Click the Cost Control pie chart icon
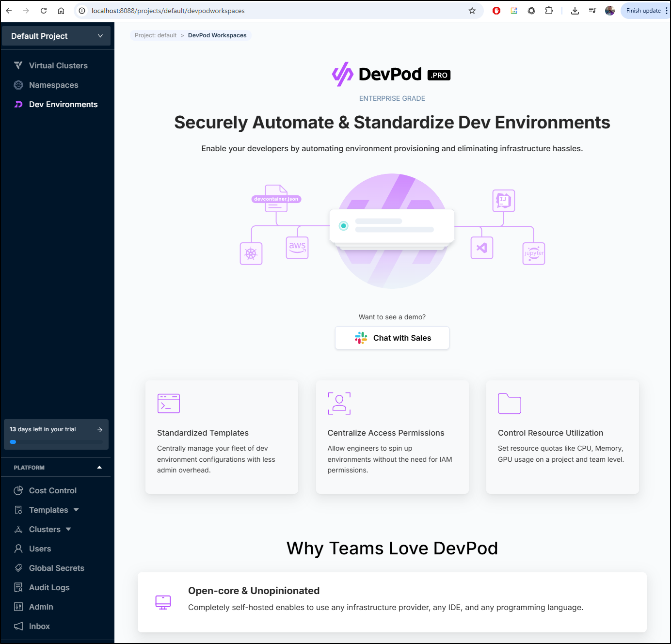671x644 pixels. pyautogui.click(x=18, y=490)
